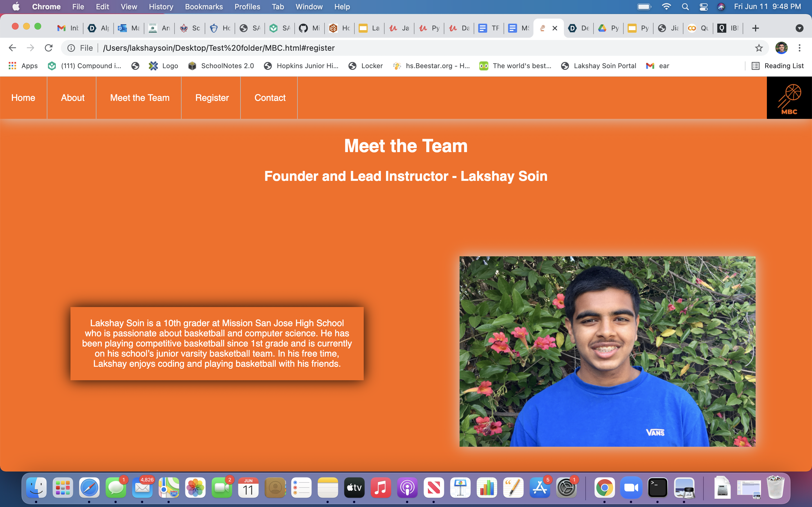Open the Chrome three-dot menu
The height and width of the screenshot is (507, 812).
point(799,48)
